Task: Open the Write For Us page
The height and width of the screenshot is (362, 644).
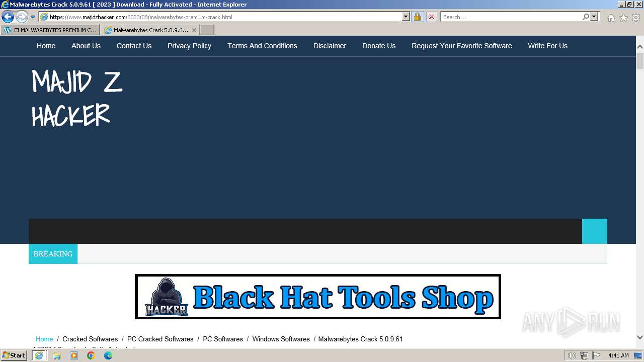Action: click(x=547, y=46)
